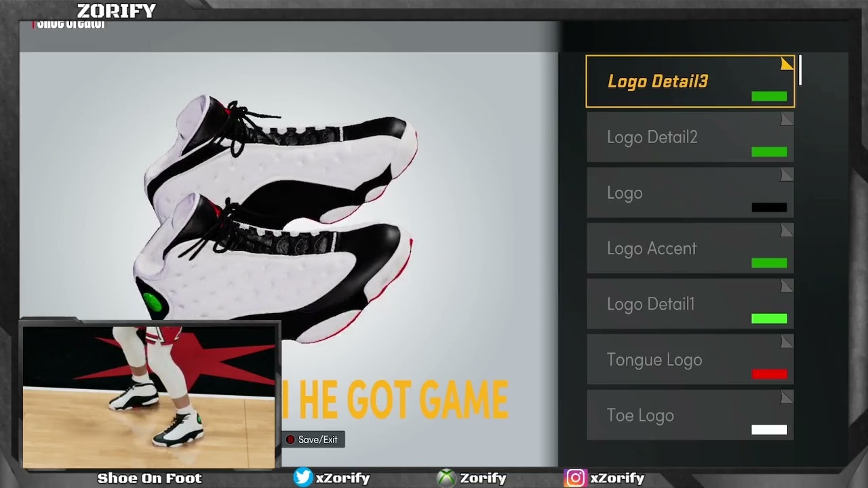
Task: Click the corner fold icon on Tongue Logo
Action: pos(787,342)
